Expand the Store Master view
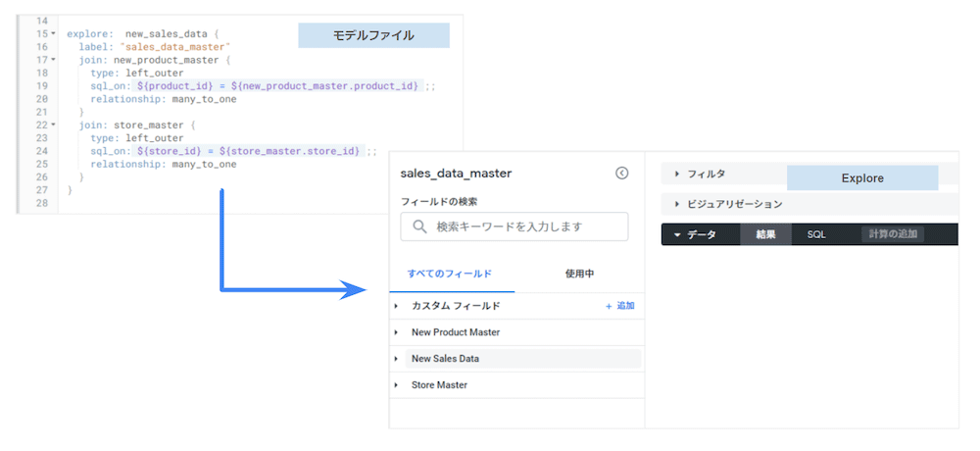 [396, 385]
